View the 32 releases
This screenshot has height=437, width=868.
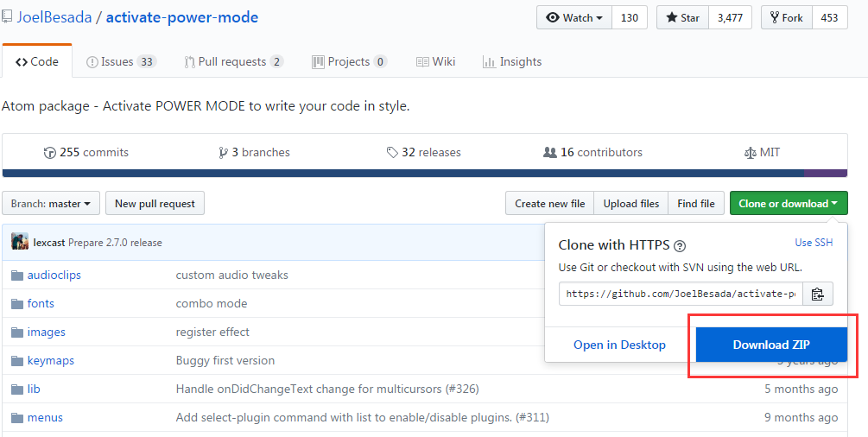423,152
